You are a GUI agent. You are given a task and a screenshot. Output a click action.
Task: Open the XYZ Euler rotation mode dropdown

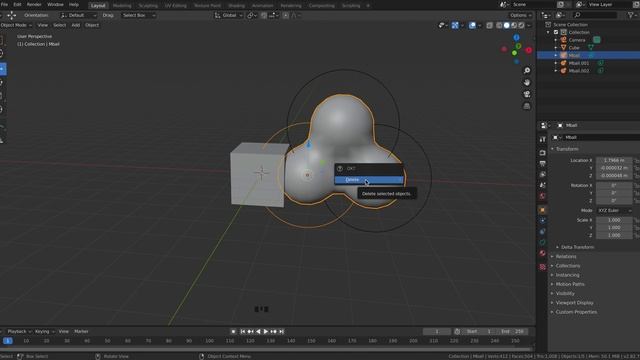pos(614,210)
